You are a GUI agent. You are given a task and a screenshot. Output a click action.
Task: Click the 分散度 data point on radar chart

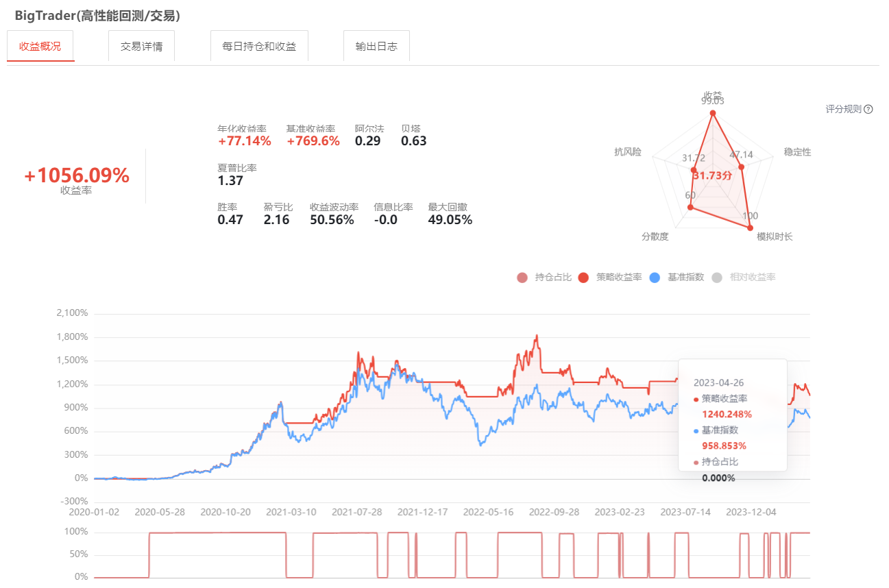click(x=690, y=207)
